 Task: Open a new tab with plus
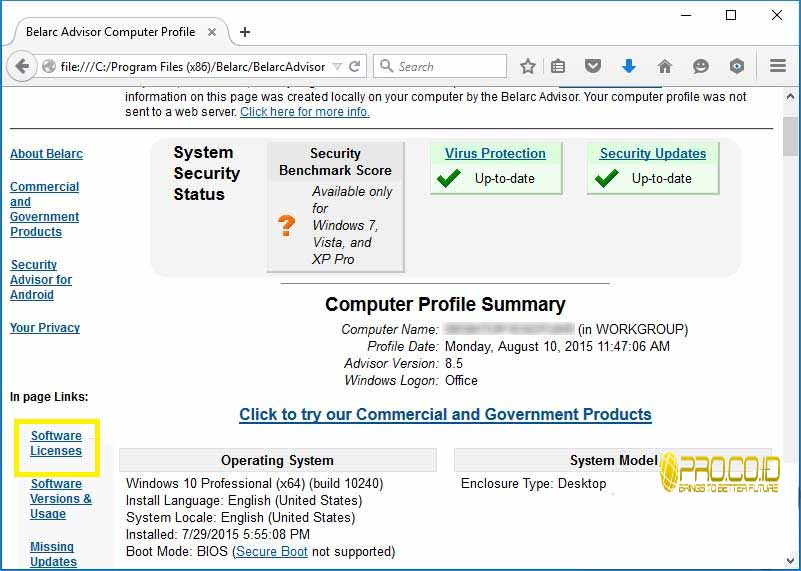pos(245,32)
